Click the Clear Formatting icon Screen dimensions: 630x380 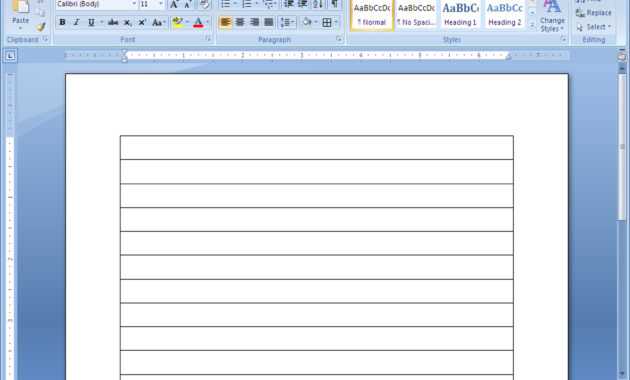tap(205, 4)
